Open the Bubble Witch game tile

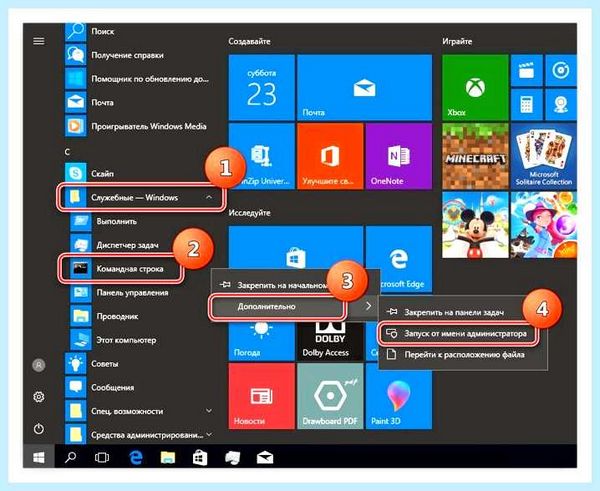click(543, 225)
